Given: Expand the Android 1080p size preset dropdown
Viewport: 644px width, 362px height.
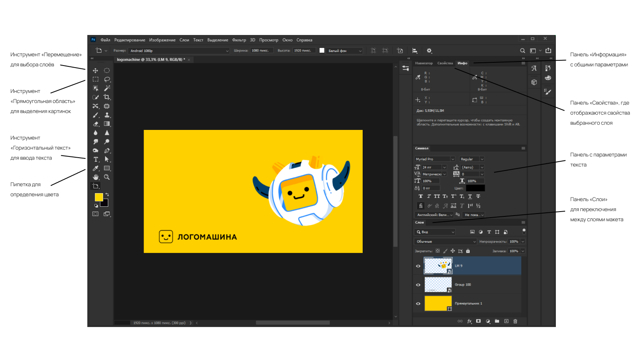Looking at the screenshot, I should click(x=179, y=51).
